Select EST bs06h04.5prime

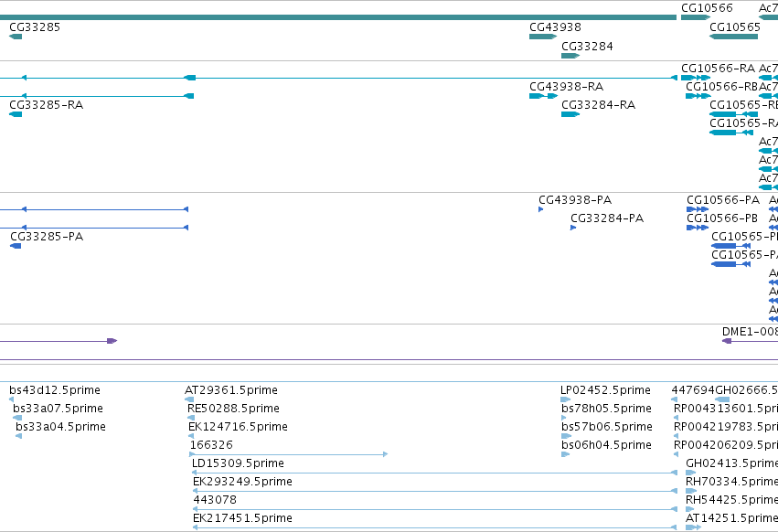pos(565,454)
